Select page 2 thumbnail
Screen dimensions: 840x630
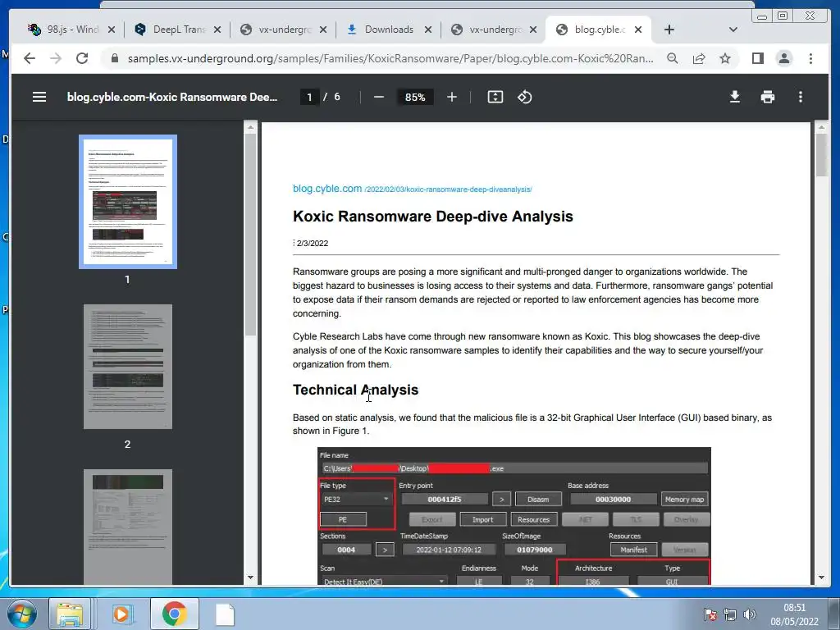[127, 367]
